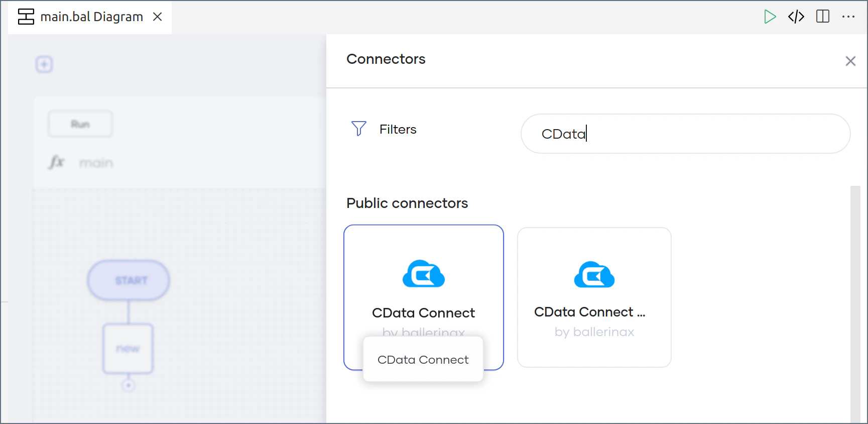Click the cloud icon on second CData card
868x424 pixels.
[594, 274]
